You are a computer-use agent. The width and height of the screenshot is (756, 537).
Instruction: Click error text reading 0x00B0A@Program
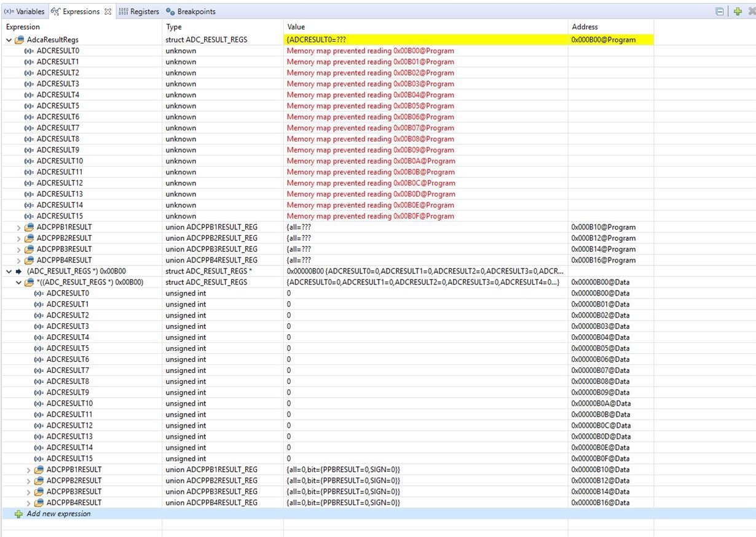(x=371, y=161)
